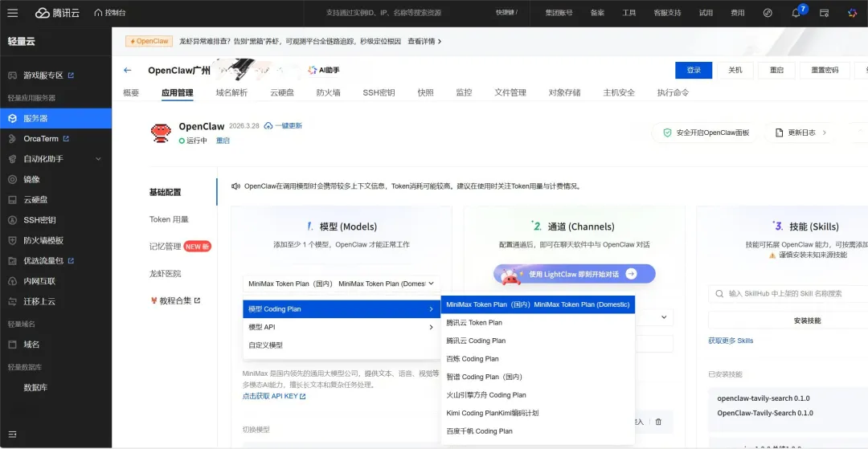Expand the 模型 API submenu

(x=341, y=328)
